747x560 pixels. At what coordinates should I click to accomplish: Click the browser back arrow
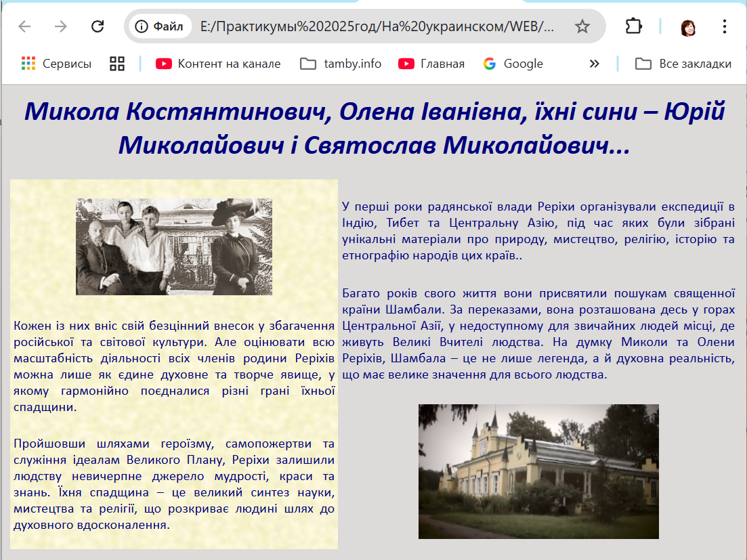[25, 26]
